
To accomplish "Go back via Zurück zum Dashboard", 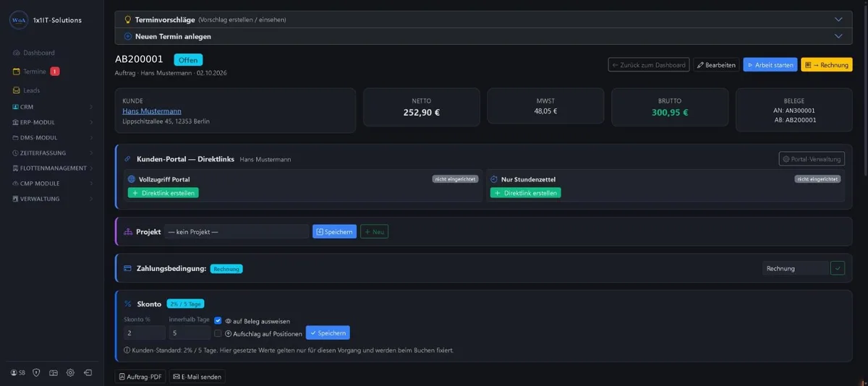I will click(x=649, y=65).
